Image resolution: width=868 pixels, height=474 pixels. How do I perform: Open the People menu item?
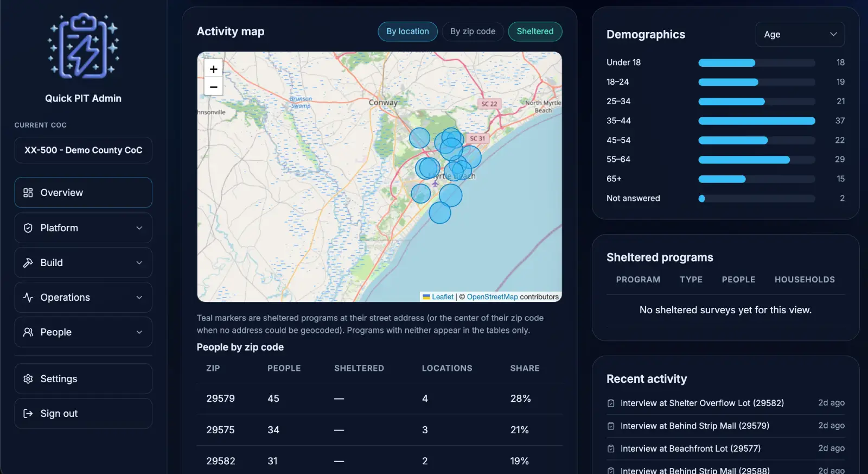(x=83, y=332)
